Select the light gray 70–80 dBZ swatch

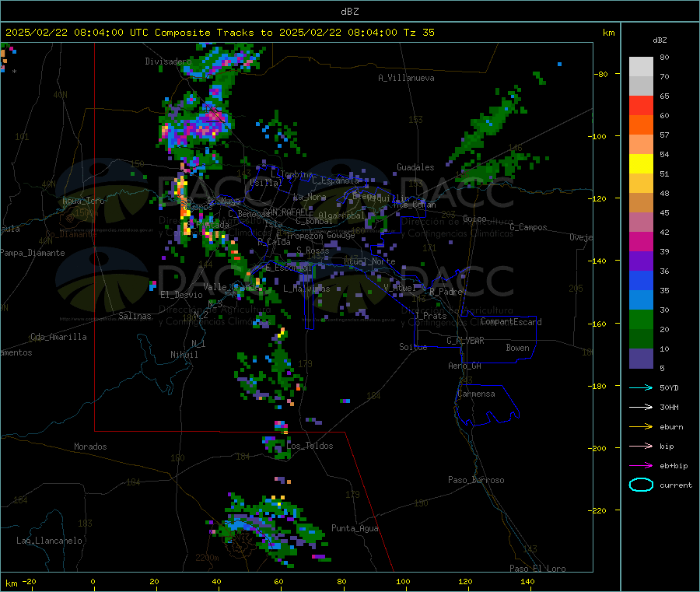point(641,67)
